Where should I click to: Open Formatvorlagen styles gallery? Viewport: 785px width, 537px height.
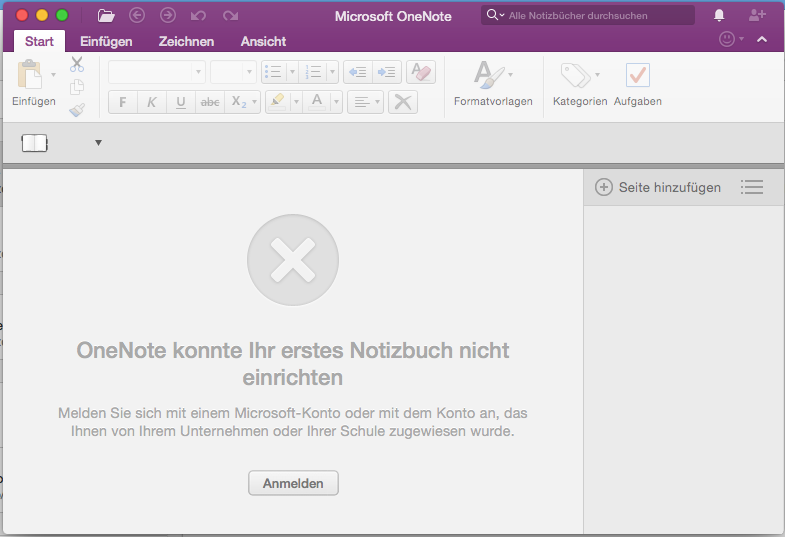coord(493,83)
